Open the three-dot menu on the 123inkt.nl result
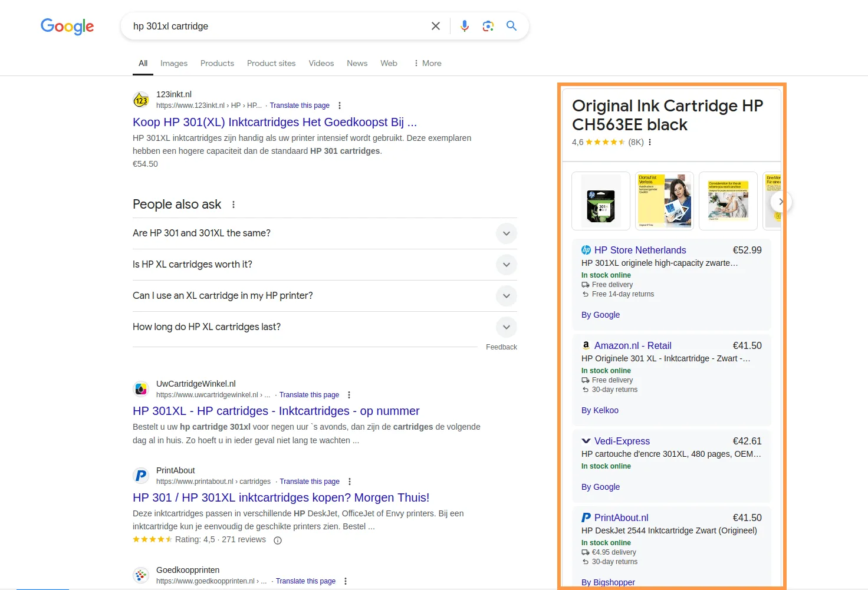 (x=340, y=105)
